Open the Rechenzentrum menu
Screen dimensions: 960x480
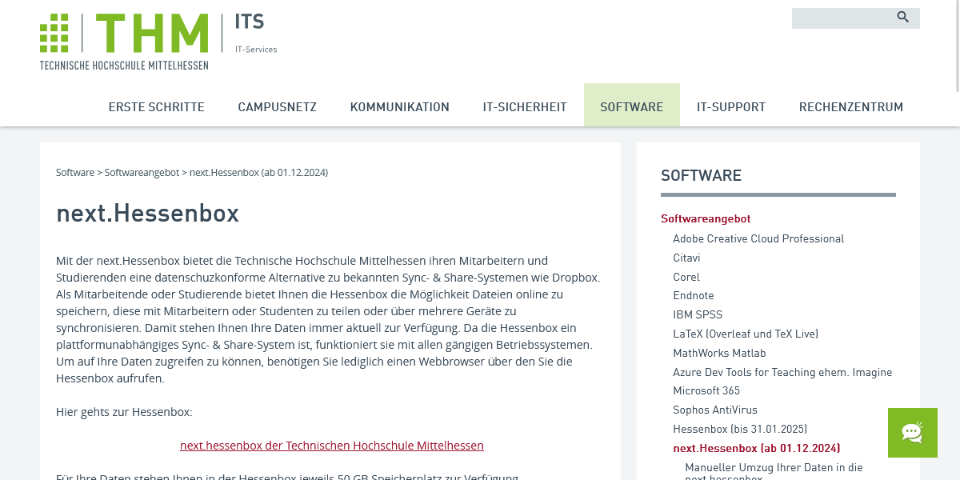851,107
